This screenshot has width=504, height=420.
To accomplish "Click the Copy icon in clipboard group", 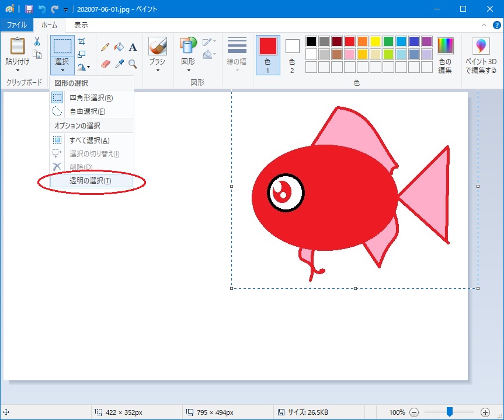I will point(37,54).
